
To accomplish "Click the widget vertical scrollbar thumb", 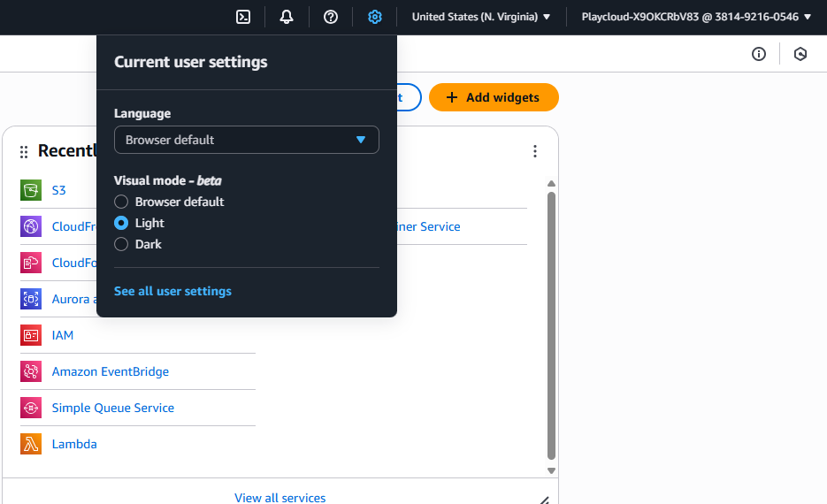I will click(551, 325).
